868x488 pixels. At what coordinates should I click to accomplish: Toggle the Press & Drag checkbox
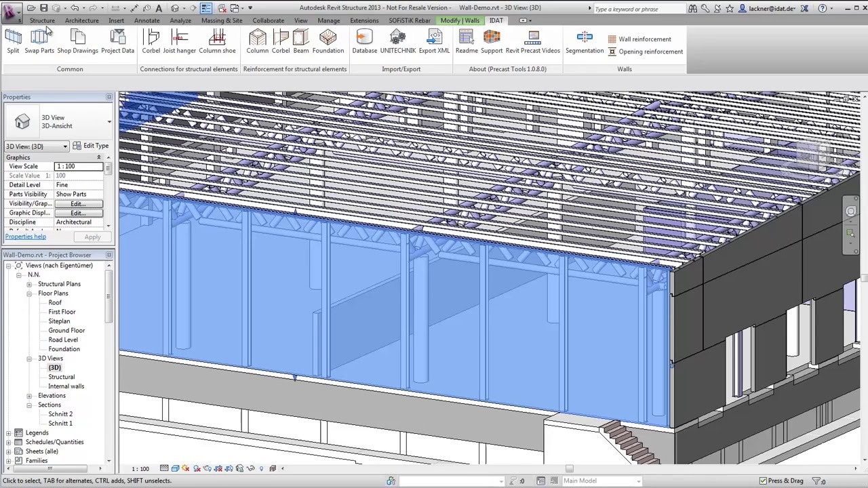tap(764, 481)
